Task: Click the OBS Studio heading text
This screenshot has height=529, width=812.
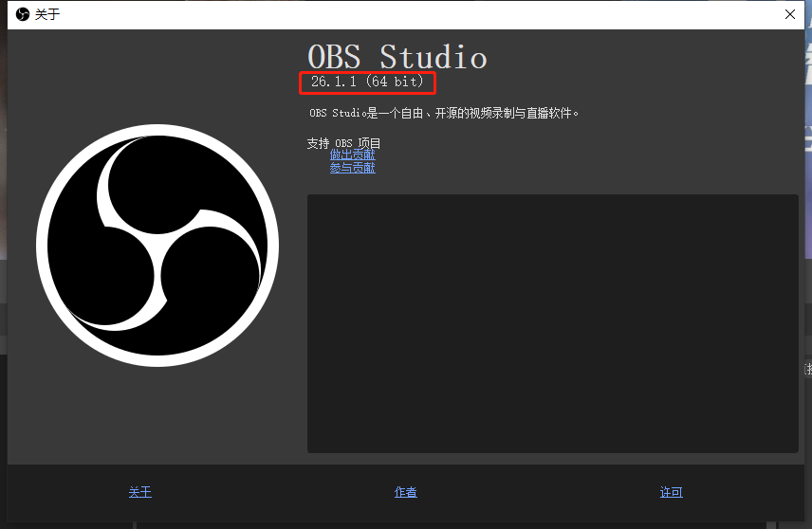Action: click(x=397, y=57)
